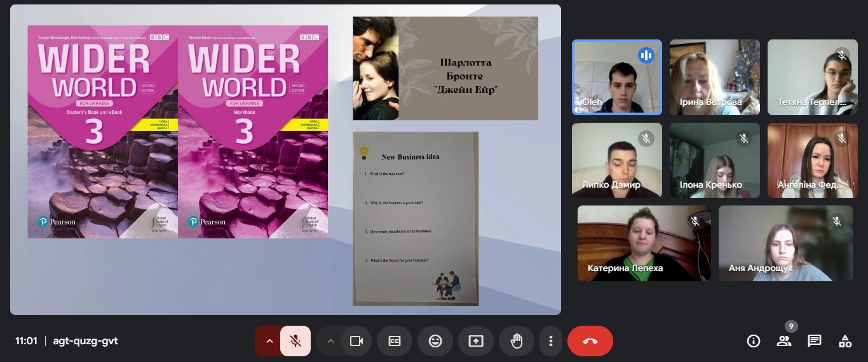868x362 pixels.
Task: Click the Wider World Workbook cover
Action: (253, 132)
